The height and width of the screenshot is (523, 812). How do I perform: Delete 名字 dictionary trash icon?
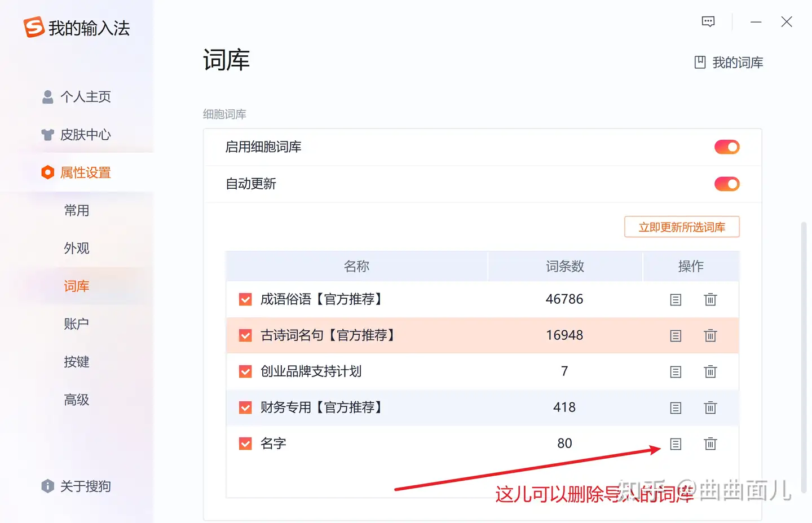pos(710,444)
